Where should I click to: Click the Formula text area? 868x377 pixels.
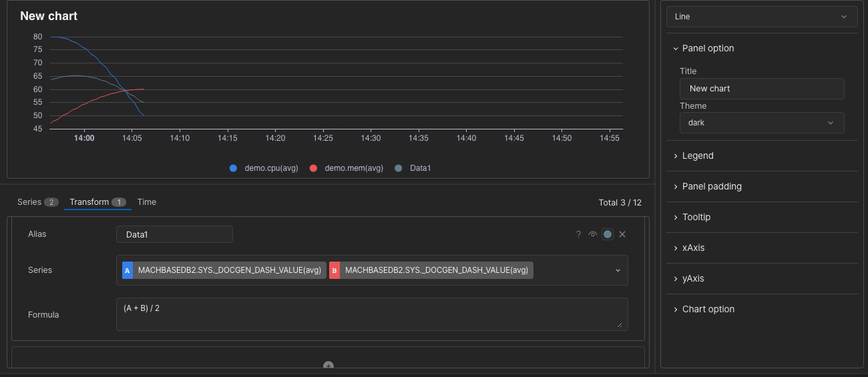(x=372, y=314)
